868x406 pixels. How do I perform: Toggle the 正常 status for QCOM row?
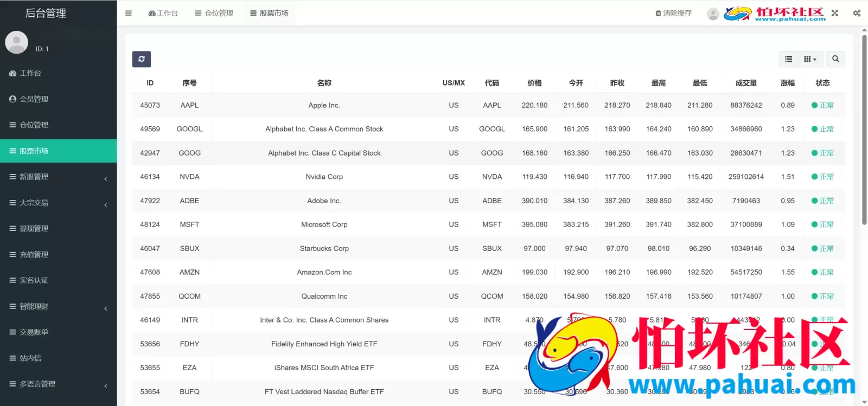pyautogui.click(x=822, y=296)
